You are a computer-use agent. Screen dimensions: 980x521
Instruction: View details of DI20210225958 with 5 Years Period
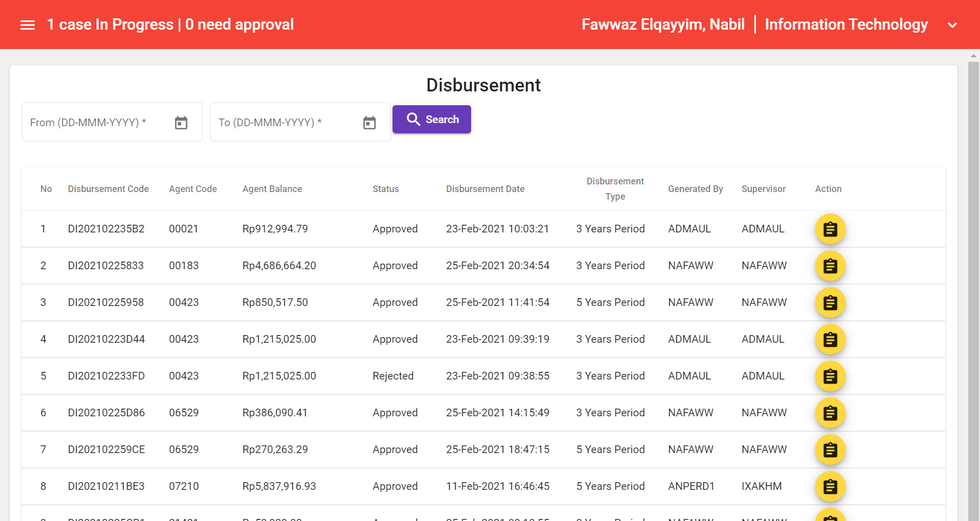830,302
